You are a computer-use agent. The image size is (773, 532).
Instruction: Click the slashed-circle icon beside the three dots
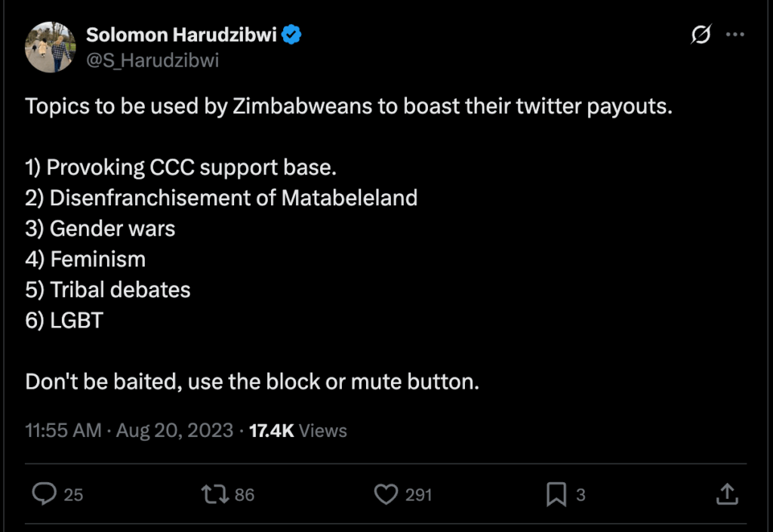(x=701, y=35)
